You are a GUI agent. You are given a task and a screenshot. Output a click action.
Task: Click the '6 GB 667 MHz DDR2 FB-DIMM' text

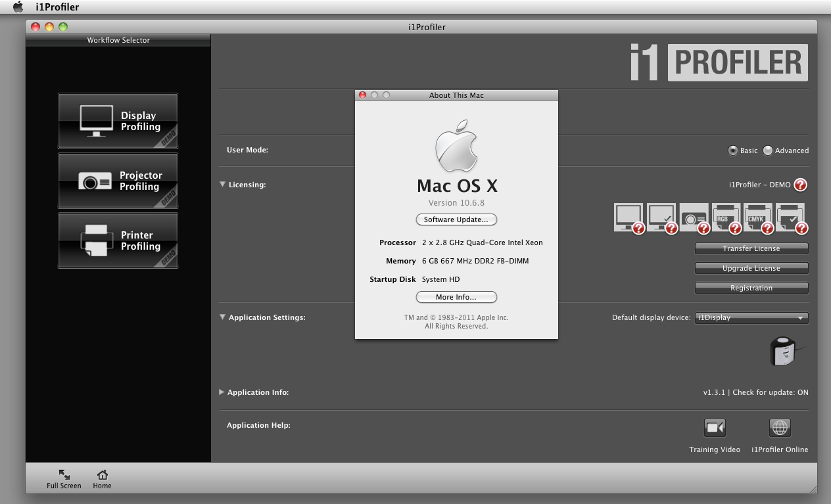point(475,261)
